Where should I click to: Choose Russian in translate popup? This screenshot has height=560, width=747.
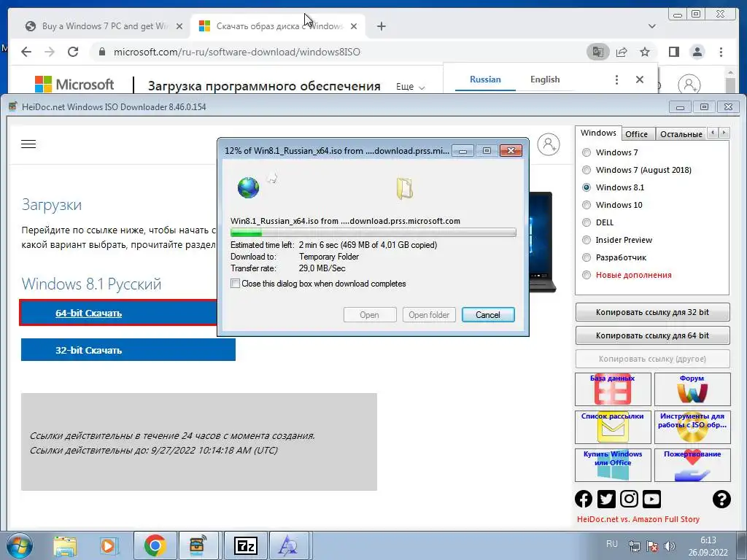click(485, 79)
